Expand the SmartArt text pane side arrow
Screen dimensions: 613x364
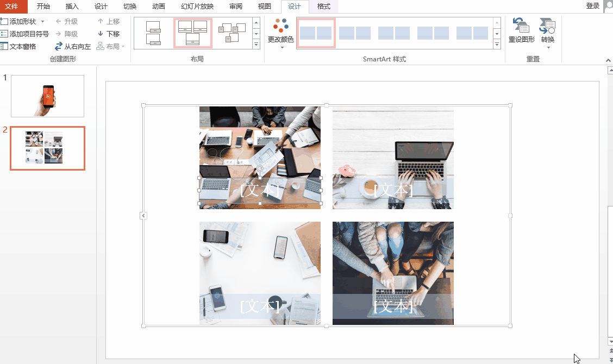143,216
